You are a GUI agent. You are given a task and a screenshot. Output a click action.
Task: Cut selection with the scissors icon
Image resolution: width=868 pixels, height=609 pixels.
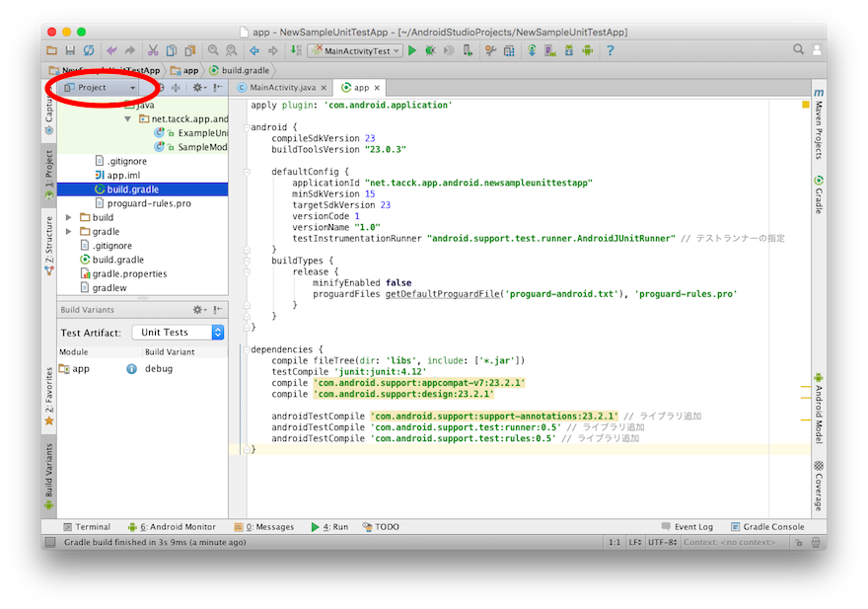point(153,50)
